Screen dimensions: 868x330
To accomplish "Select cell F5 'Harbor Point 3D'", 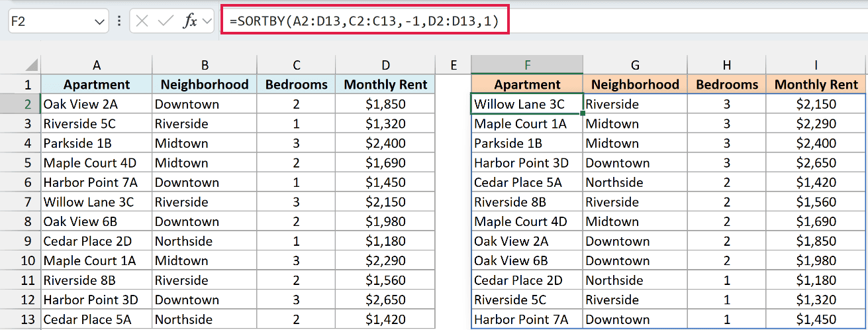I will point(527,163).
